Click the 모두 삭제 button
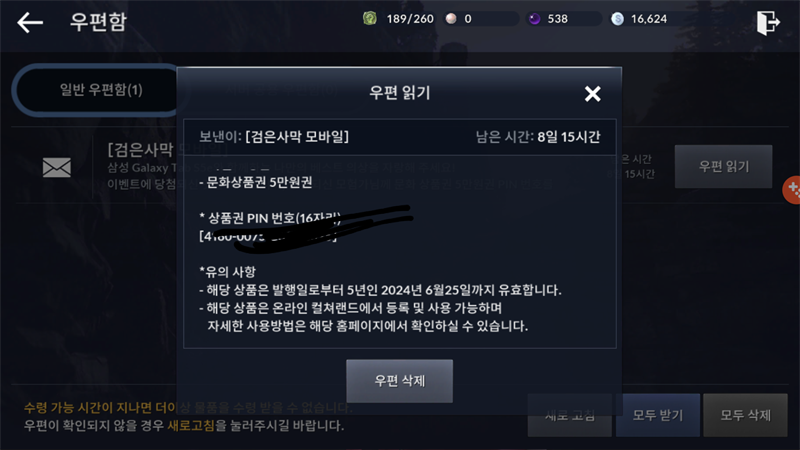The image size is (800, 450). [x=745, y=415]
